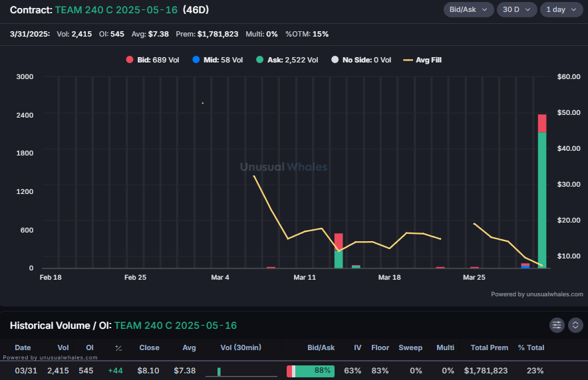
Task: Sort by the Vol column header
Action: click(63, 347)
